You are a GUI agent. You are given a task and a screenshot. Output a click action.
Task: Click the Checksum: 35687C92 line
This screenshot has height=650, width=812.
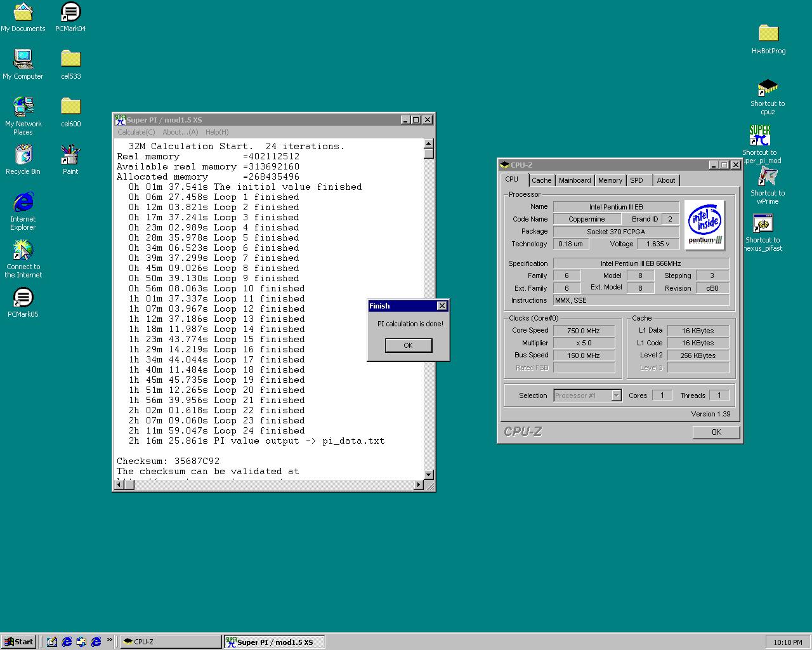(x=168, y=461)
